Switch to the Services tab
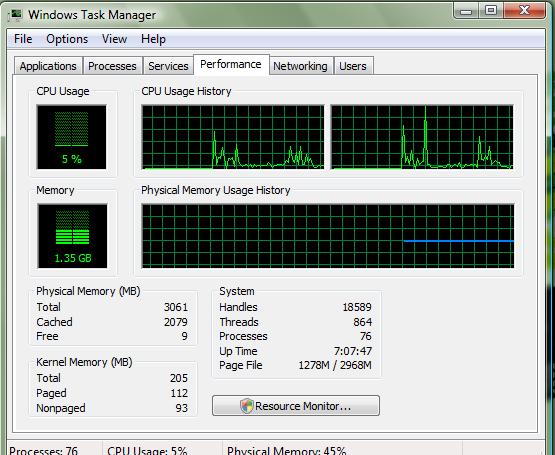The height and width of the screenshot is (455, 555). (x=168, y=66)
